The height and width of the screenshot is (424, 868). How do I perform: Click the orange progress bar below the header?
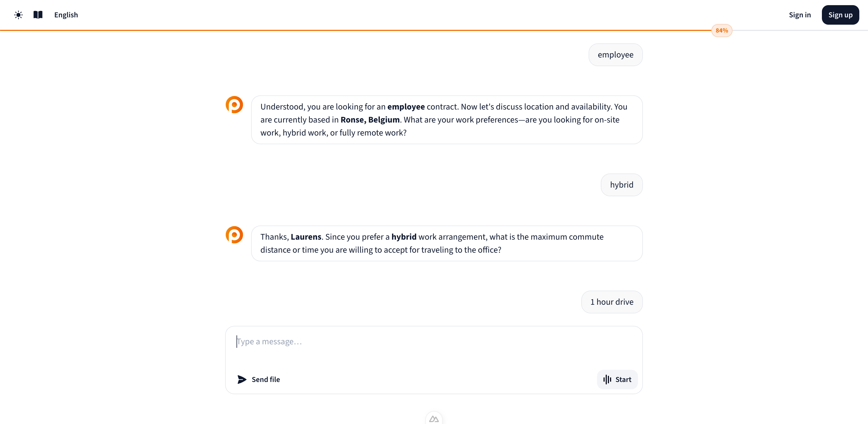tap(337, 30)
